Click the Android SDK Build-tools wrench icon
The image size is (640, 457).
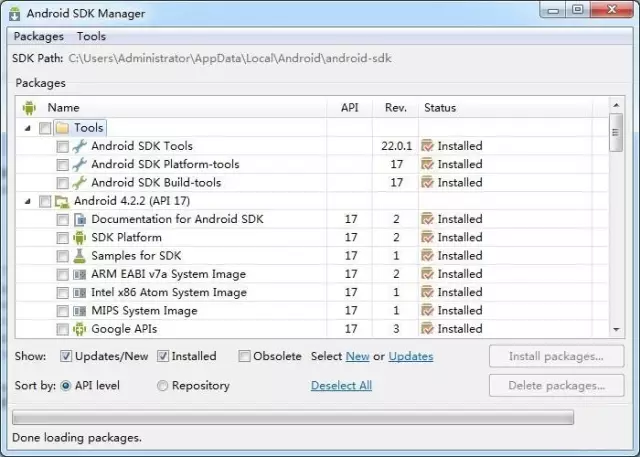point(80,183)
